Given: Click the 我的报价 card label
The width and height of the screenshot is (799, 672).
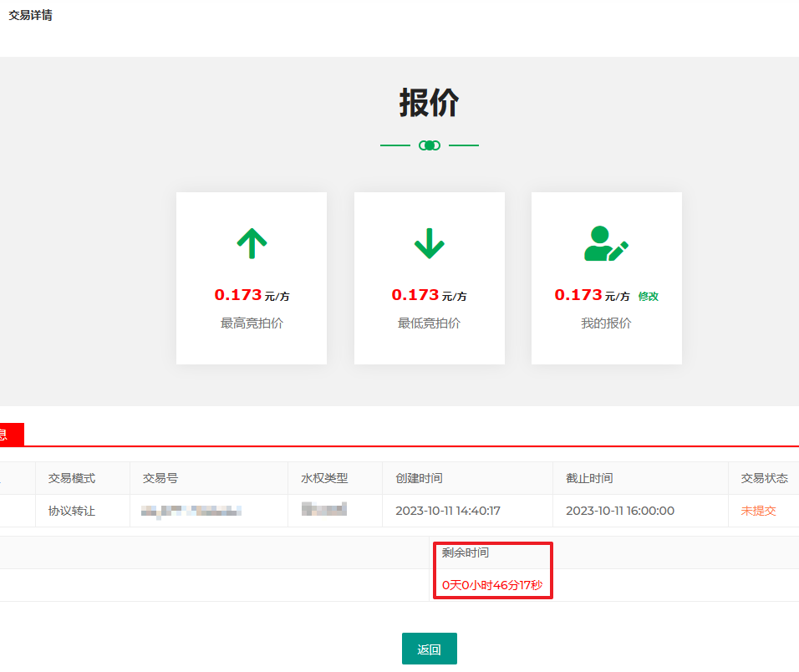Looking at the screenshot, I should pyautogui.click(x=606, y=323).
